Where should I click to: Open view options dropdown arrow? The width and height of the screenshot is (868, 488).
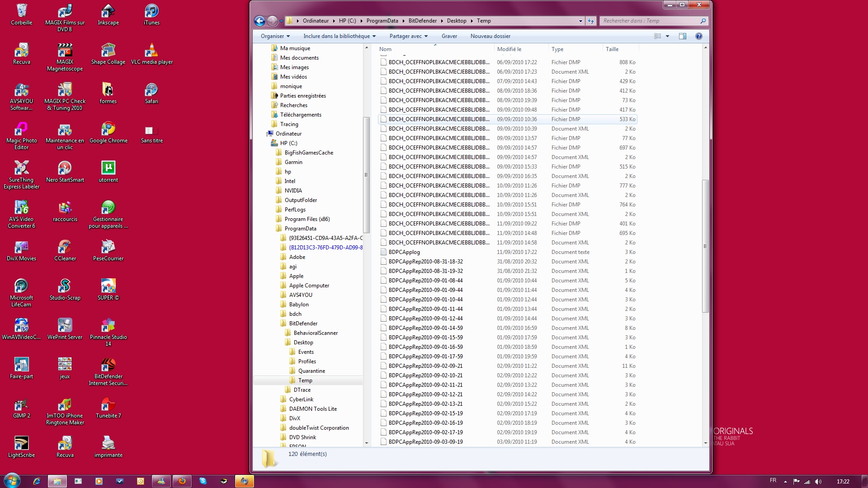[667, 36]
